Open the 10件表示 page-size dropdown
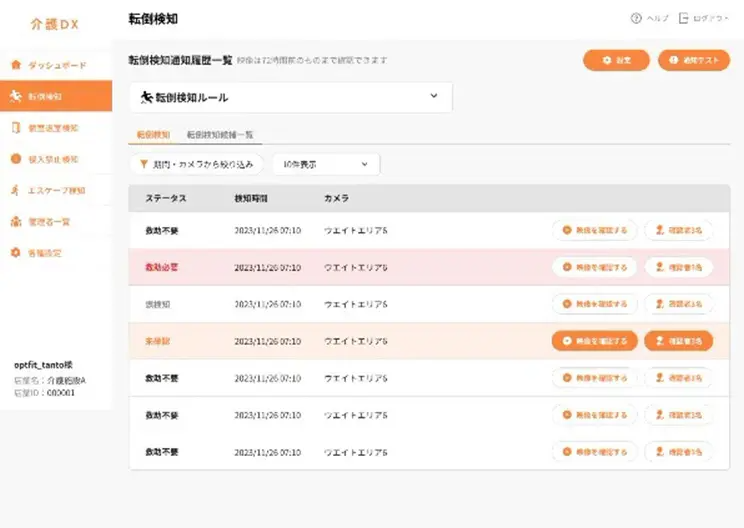The image size is (744, 528). click(326, 164)
